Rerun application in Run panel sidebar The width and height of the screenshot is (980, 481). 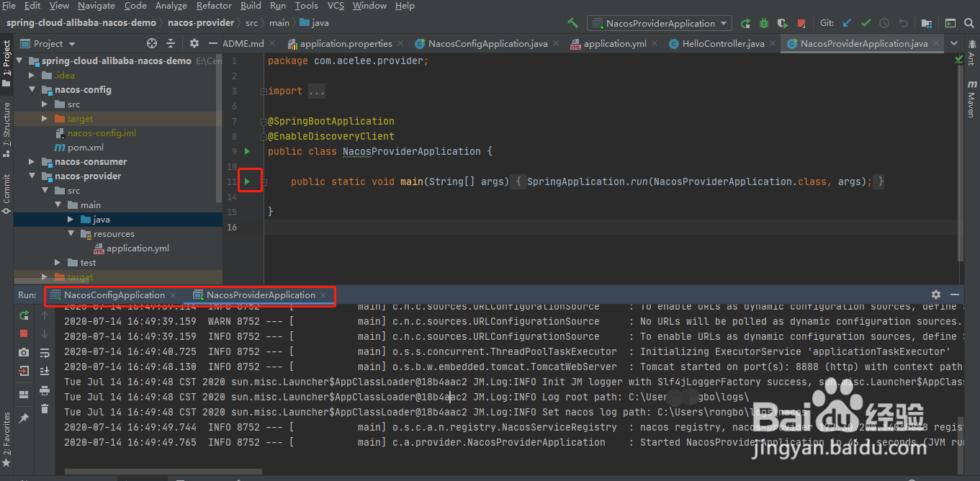pyautogui.click(x=24, y=315)
